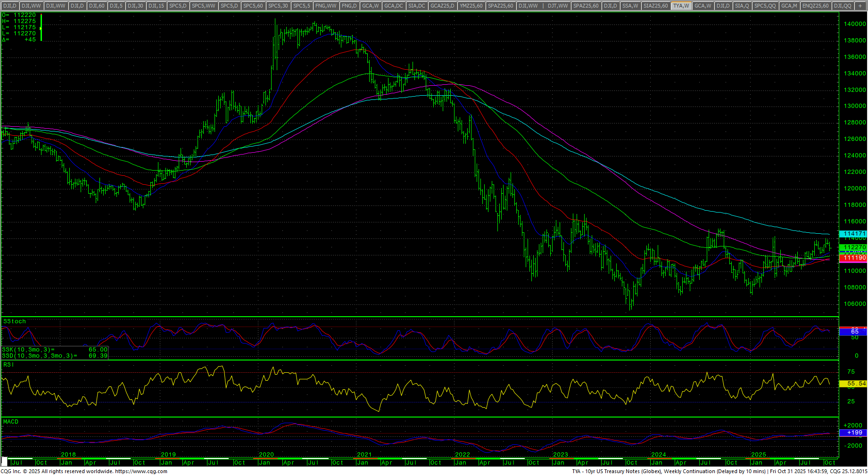The height and width of the screenshot is (475, 868).
Task: Switch to the DJT,WW tab
Action: (x=557, y=6)
